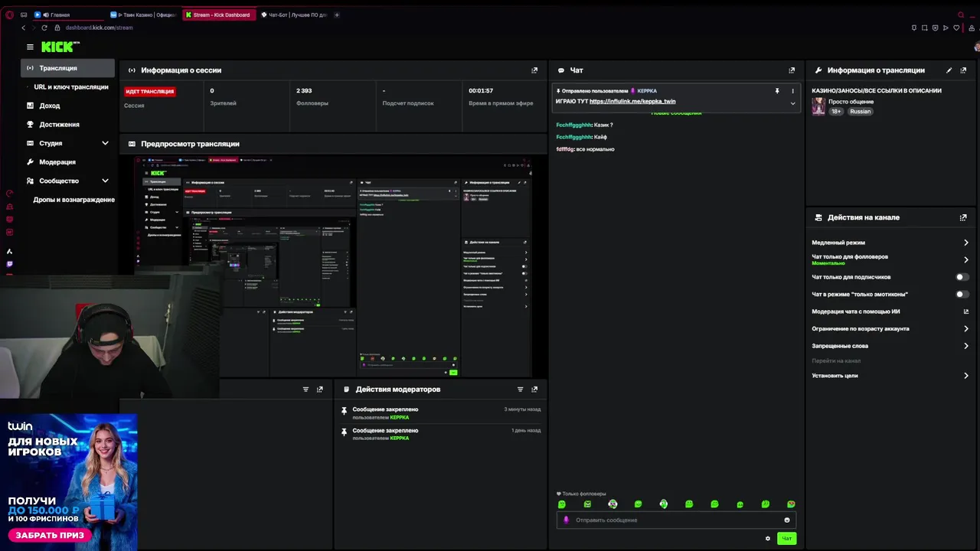The width and height of the screenshot is (980, 551).
Task: Edit stream info with the pencil icon
Action: 949,70
